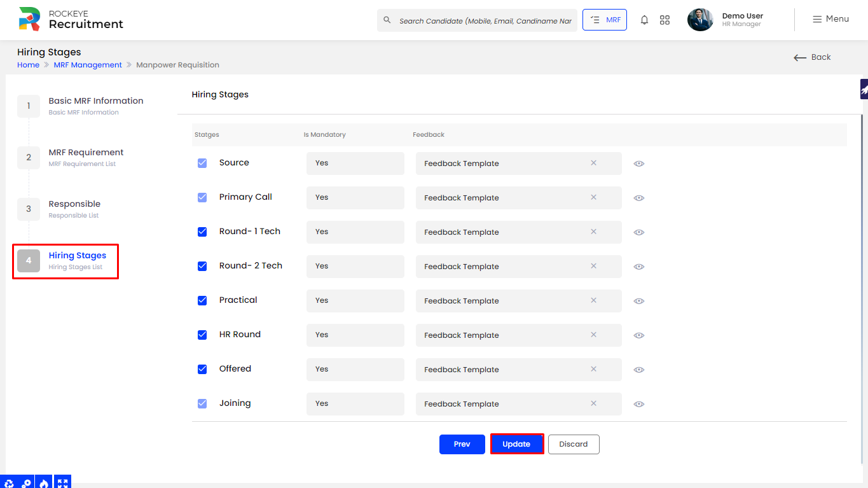This screenshot has height=488, width=868.
Task: Clear HR Round feedback template
Action: (x=593, y=335)
